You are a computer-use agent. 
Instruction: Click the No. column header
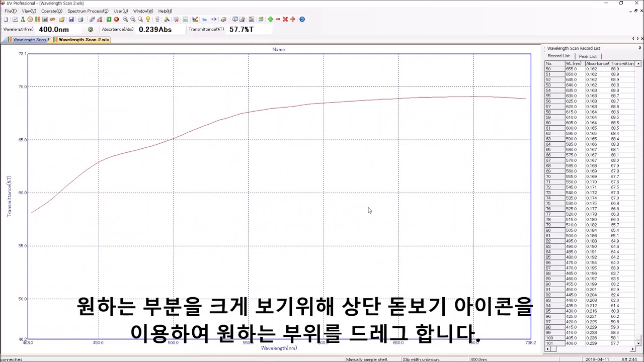(x=555, y=64)
